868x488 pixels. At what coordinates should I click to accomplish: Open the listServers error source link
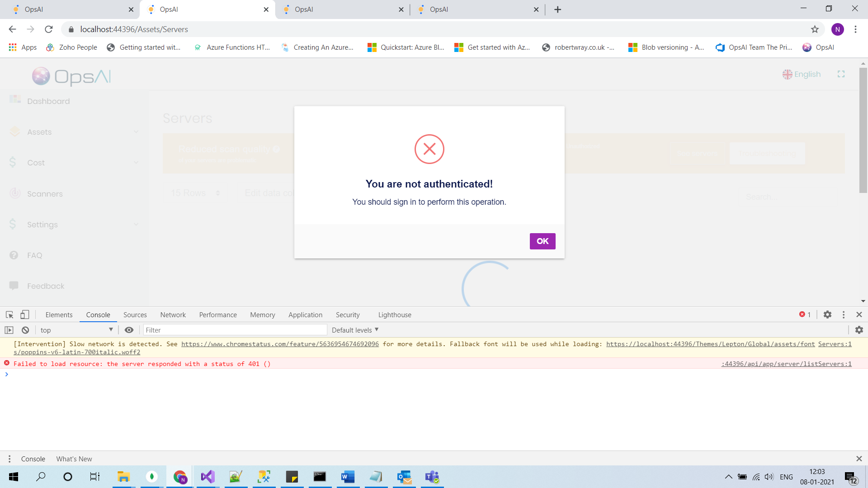point(786,364)
